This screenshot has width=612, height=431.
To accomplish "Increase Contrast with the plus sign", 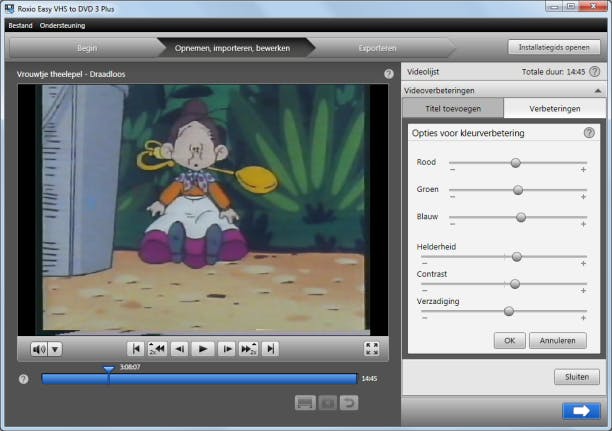I will (x=583, y=291).
